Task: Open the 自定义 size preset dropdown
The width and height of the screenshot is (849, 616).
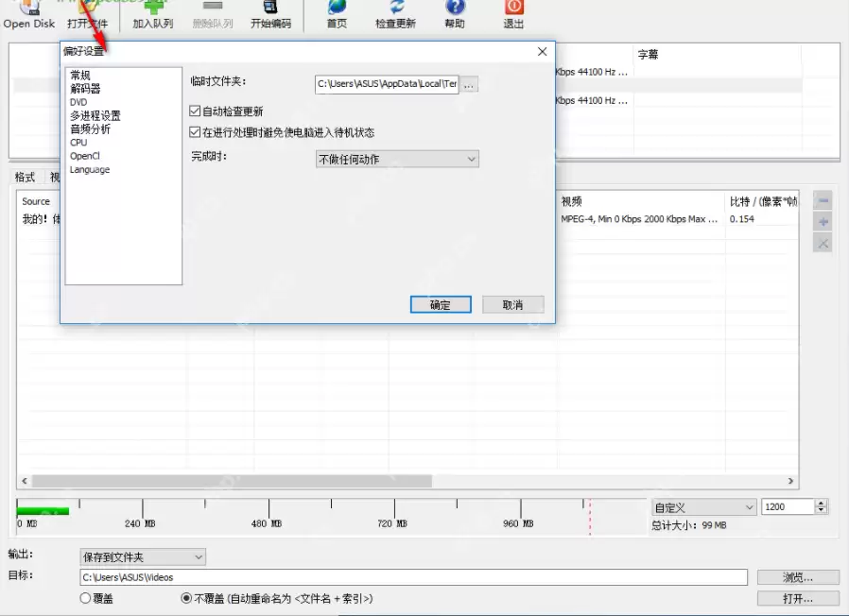Action: 703,507
